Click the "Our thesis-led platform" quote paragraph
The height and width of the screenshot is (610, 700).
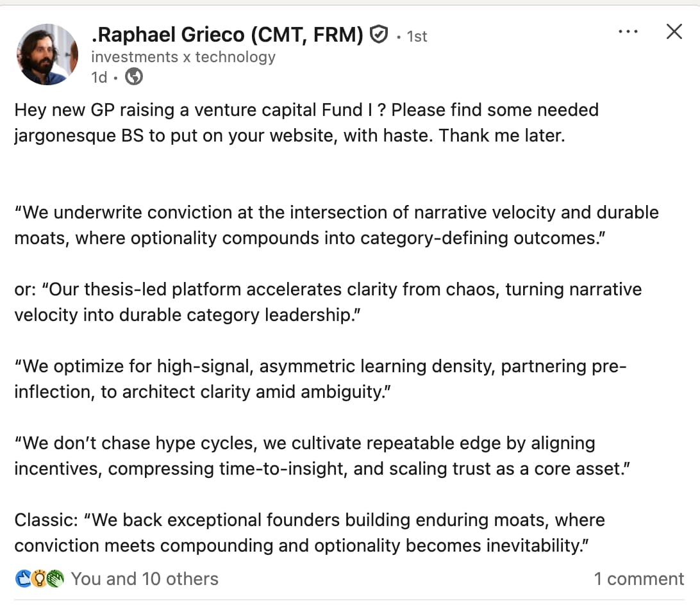pyautogui.click(x=328, y=302)
